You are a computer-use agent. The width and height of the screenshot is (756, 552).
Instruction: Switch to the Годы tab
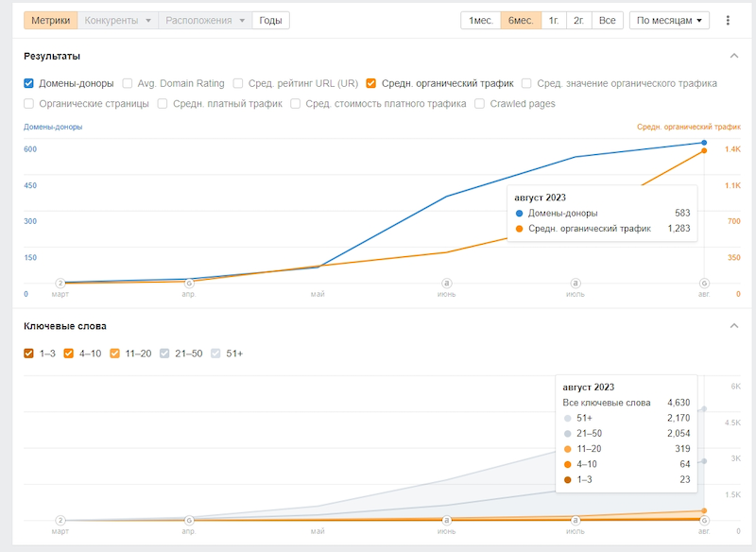pos(270,20)
